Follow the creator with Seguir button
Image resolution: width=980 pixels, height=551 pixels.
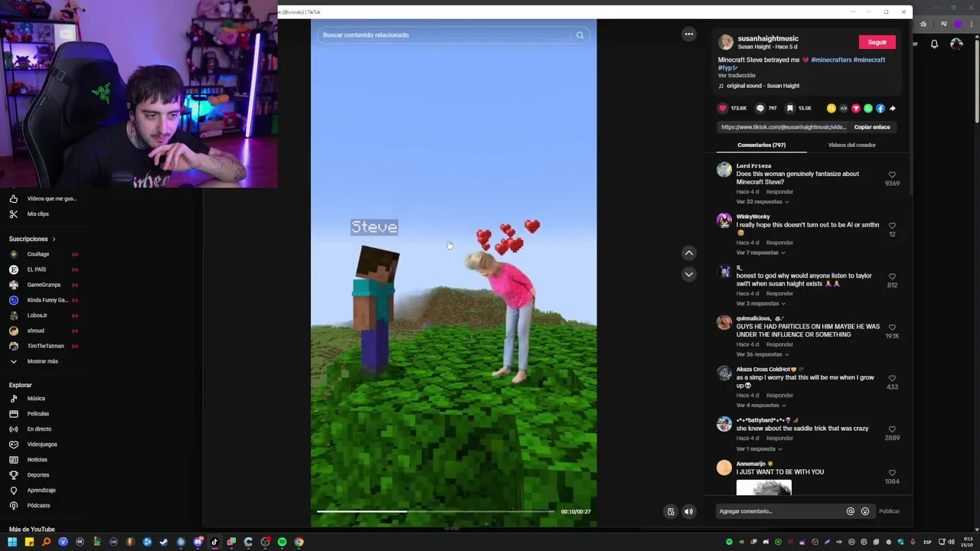[877, 42]
